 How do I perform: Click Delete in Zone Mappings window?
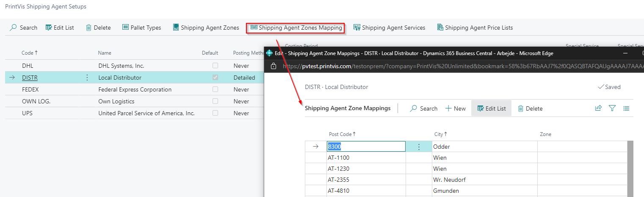(x=530, y=108)
